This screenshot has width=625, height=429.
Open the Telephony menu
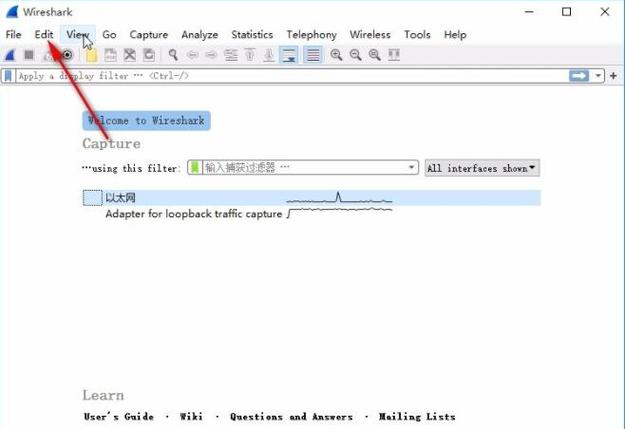click(x=311, y=34)
